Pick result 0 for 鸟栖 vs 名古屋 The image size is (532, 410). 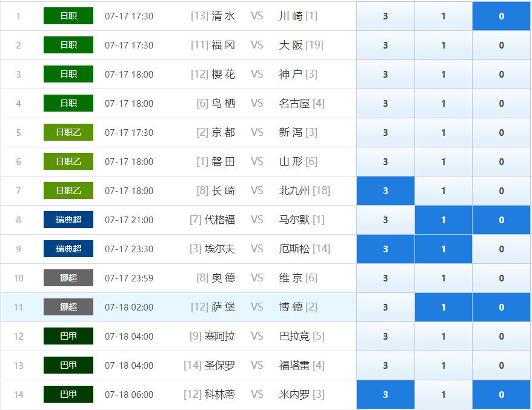[x=501, y=104]
